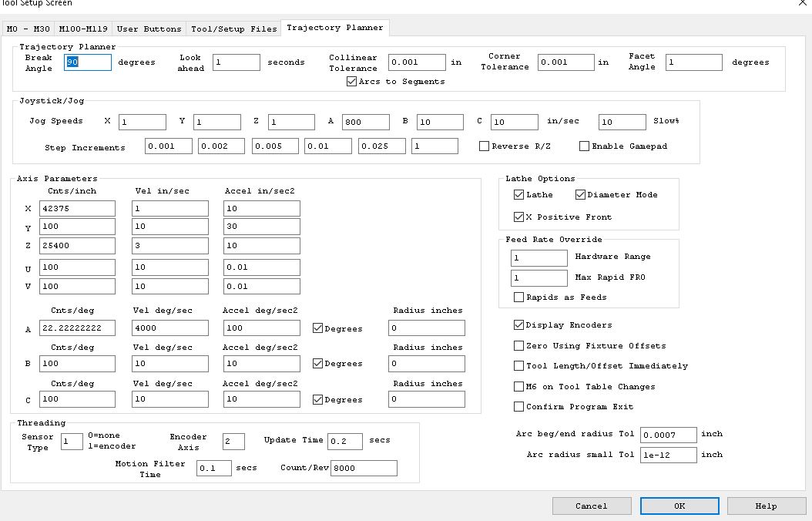Toggle Diameter Mode checkbox
This screenshot has height=521, width=812.
(x=580, y=195)
